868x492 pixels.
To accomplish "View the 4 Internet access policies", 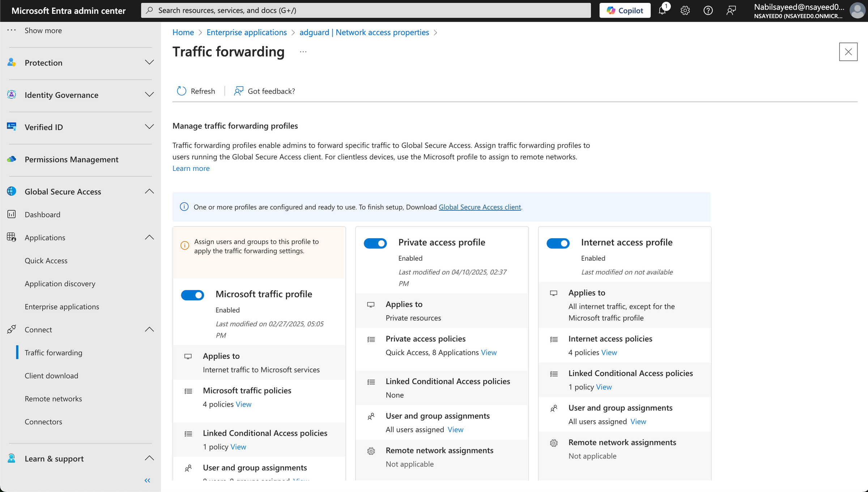I will point(609,352).
